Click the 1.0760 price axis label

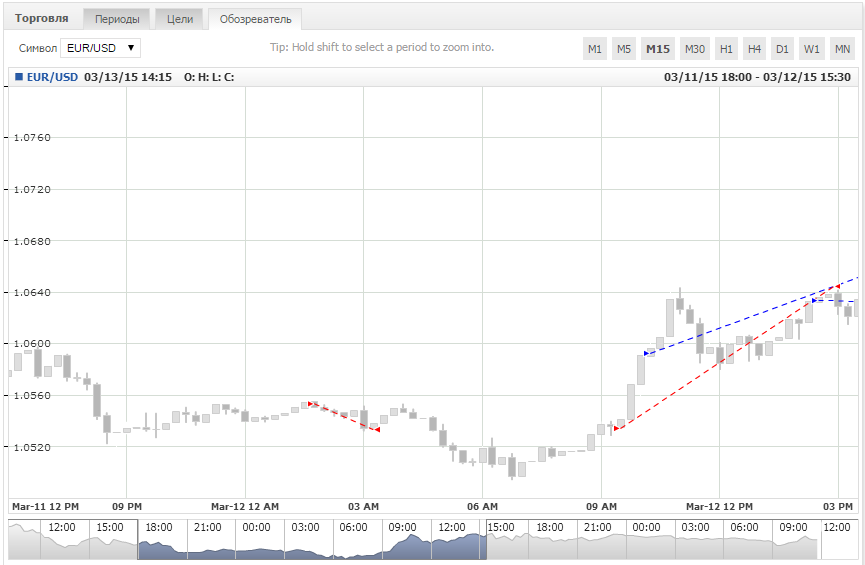32,137
